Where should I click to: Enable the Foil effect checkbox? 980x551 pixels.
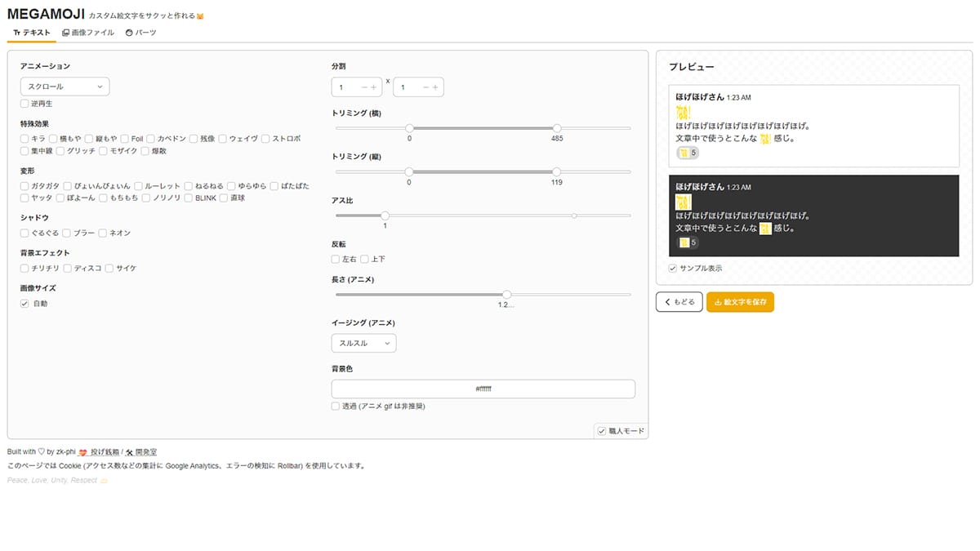point(125,139)
